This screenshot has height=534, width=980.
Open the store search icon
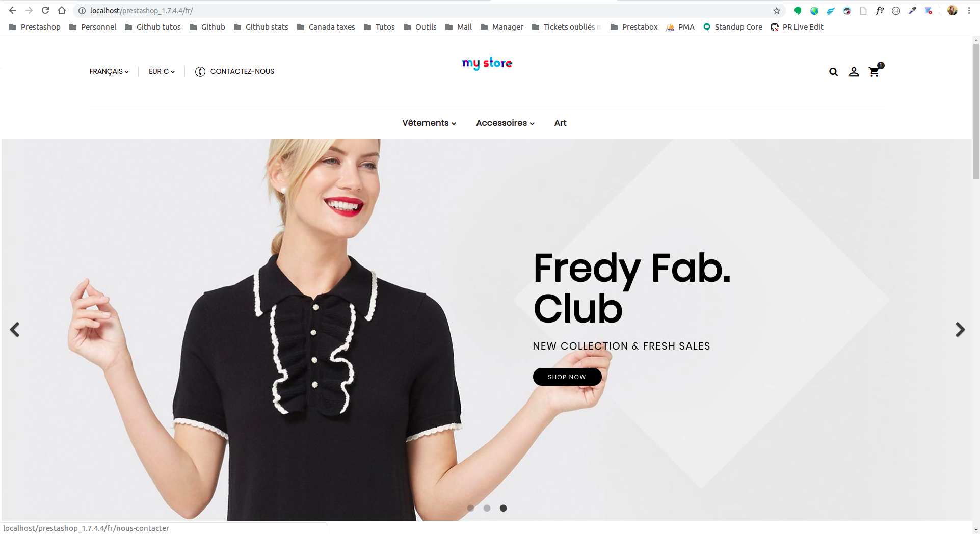[x=833, y=72]
